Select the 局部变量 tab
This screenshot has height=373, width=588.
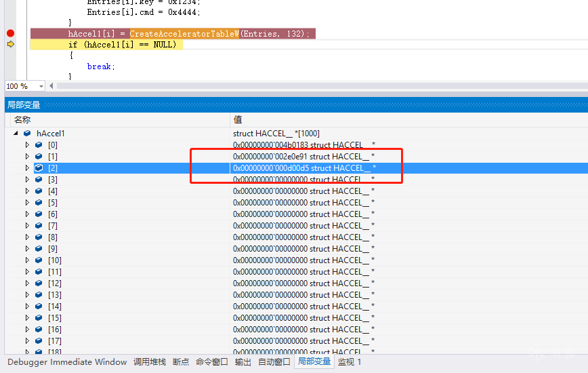[314, 361]
